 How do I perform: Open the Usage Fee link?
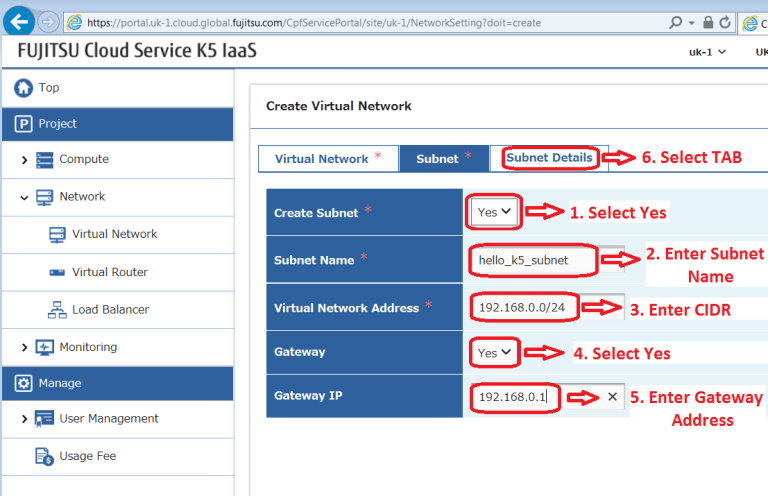click(88, 456)
